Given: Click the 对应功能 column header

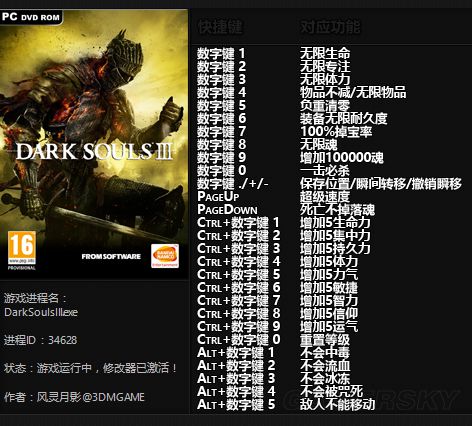Looking at the screenshot, I should (x=330, y=27).
